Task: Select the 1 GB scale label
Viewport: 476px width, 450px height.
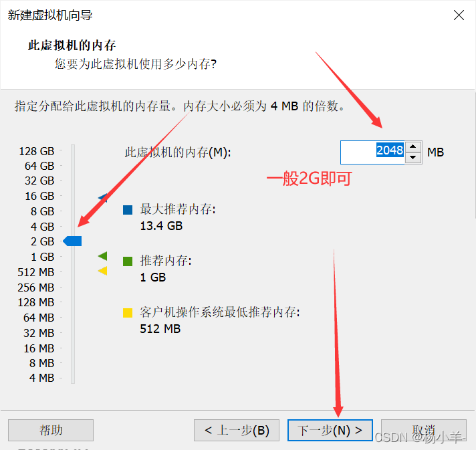Action: (x=43, y=257)
